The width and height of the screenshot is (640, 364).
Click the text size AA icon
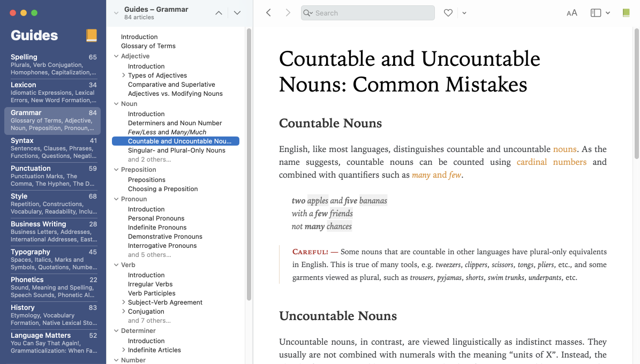(x=571, y=13)
